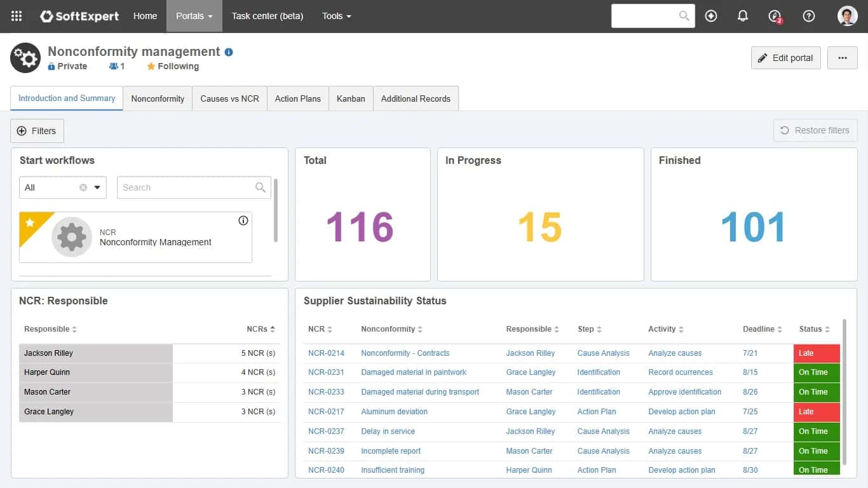Clear the All filter selection
The height and width of the screenshot is (488, 868).
[x=83, y=187]
